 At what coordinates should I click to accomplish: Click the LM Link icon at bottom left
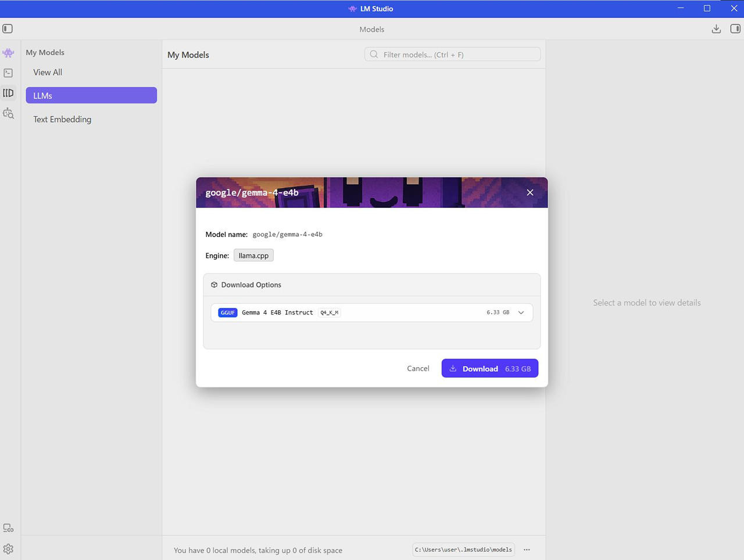coord(8,528)
